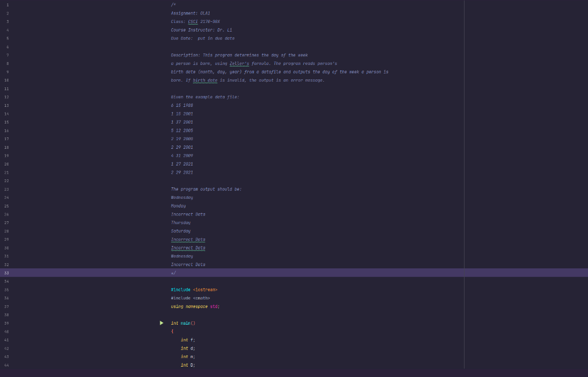Position cursor on the int main() declaration
The width and height of the screenshot is (588, 377).
click(183, 323)
